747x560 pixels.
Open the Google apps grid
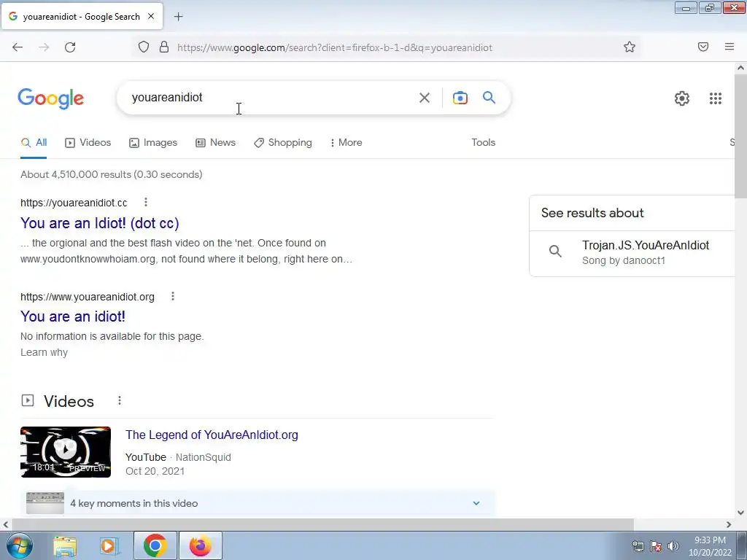[x=715, y=98]
